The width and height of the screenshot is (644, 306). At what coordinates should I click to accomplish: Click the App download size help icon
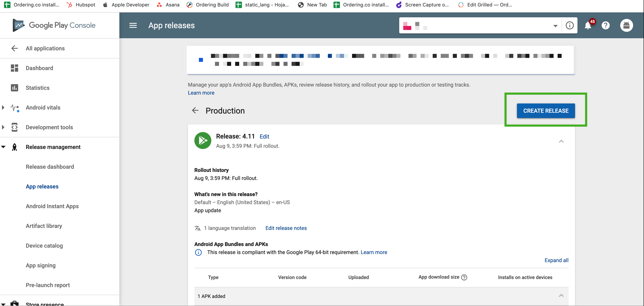464,277
